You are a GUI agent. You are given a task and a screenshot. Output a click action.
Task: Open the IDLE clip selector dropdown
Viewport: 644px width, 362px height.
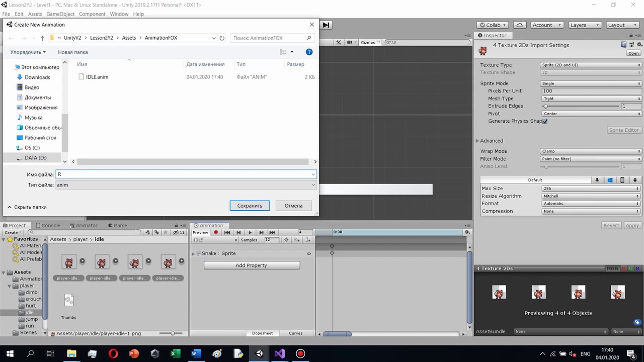click(x=215, y=240)
